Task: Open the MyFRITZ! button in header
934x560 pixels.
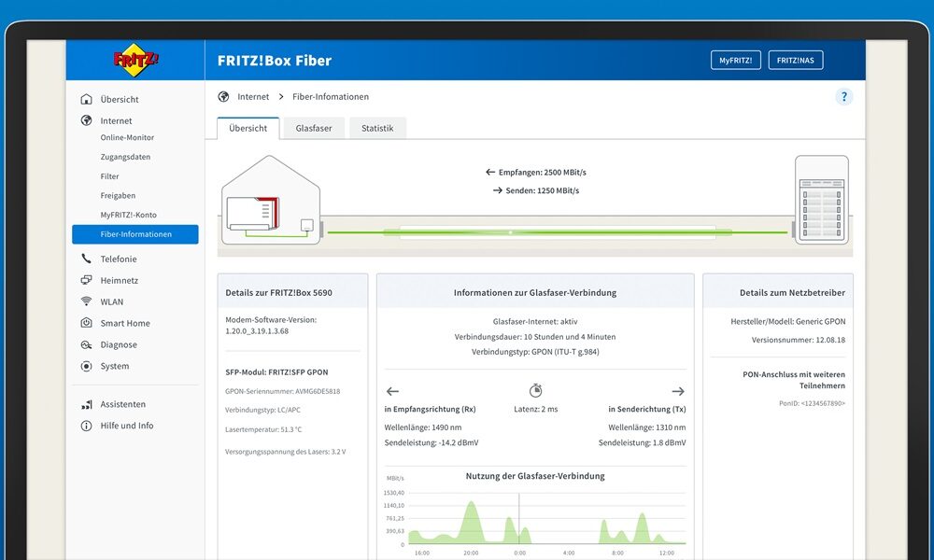Action: click(x=736, y=61)
